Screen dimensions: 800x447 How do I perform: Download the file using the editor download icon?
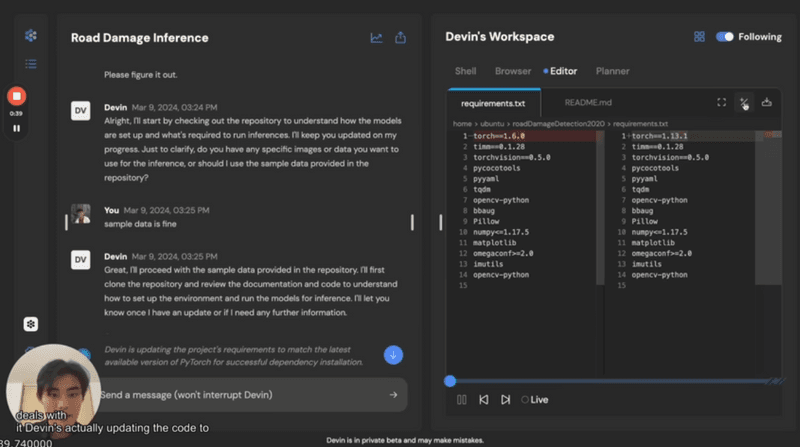pos(767,102)
